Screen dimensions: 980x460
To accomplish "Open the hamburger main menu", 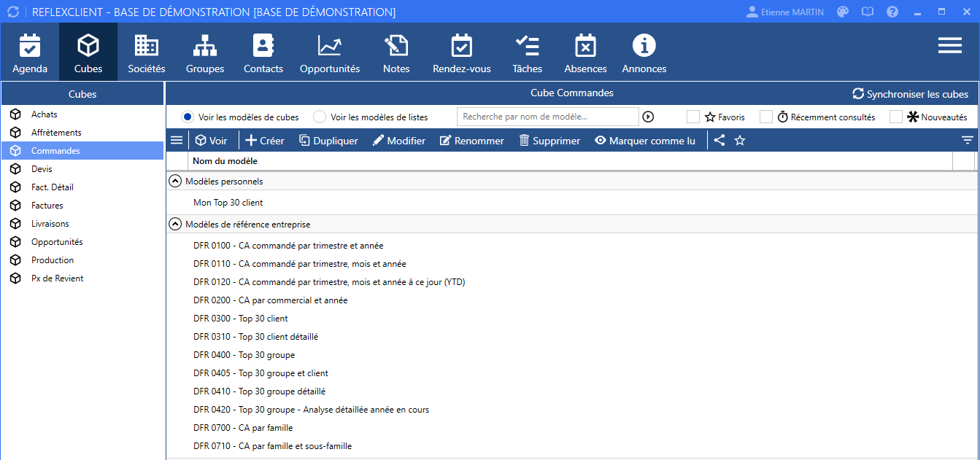I will coord(949,45).
